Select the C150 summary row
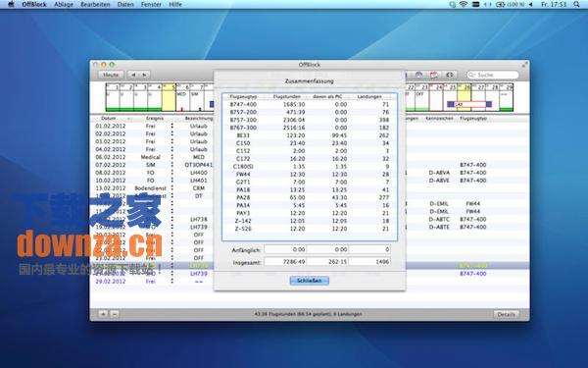 coord(310,143)
